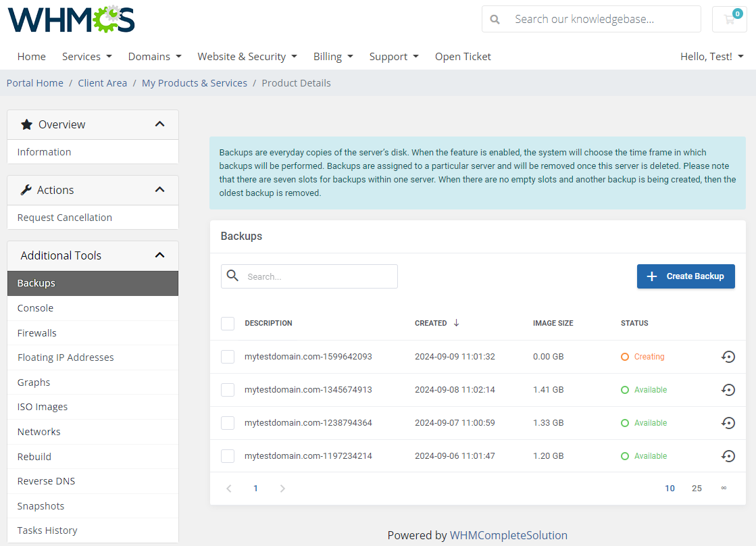Expand the Hello, Test! account menu

711,56
